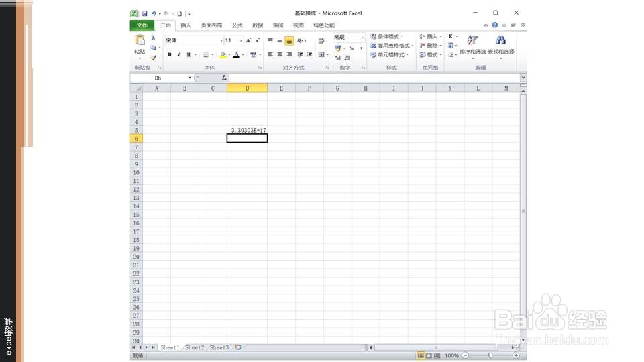Viewport: 644px width, 362px height.
Task: Click the Fill down icon in editing group
Action: point(451,46)
